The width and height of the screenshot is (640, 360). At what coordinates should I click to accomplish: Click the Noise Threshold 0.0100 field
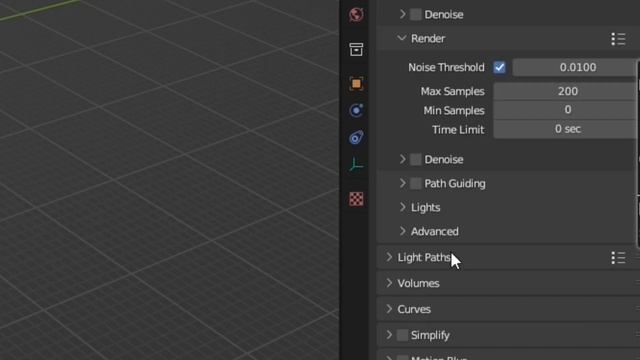pos(575,67)
